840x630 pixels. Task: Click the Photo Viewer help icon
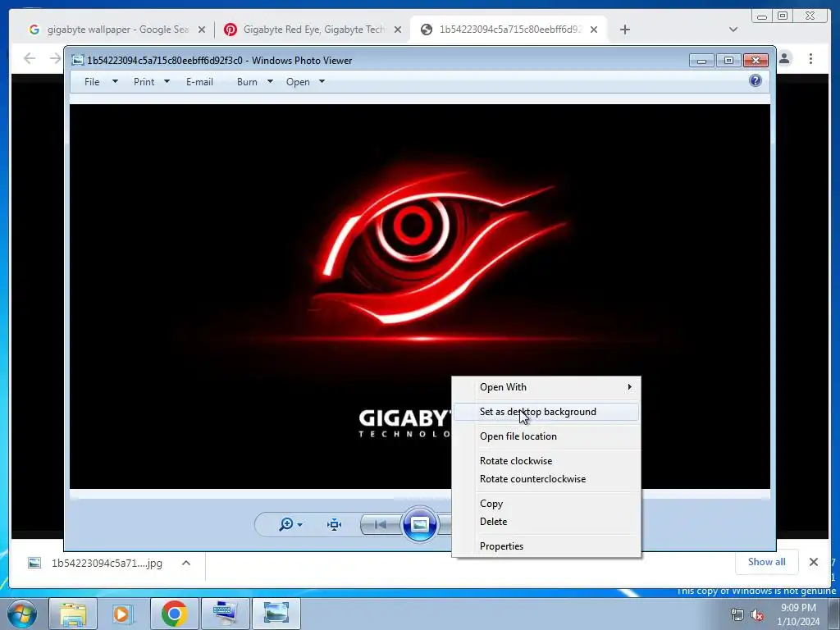click(756, 81)
